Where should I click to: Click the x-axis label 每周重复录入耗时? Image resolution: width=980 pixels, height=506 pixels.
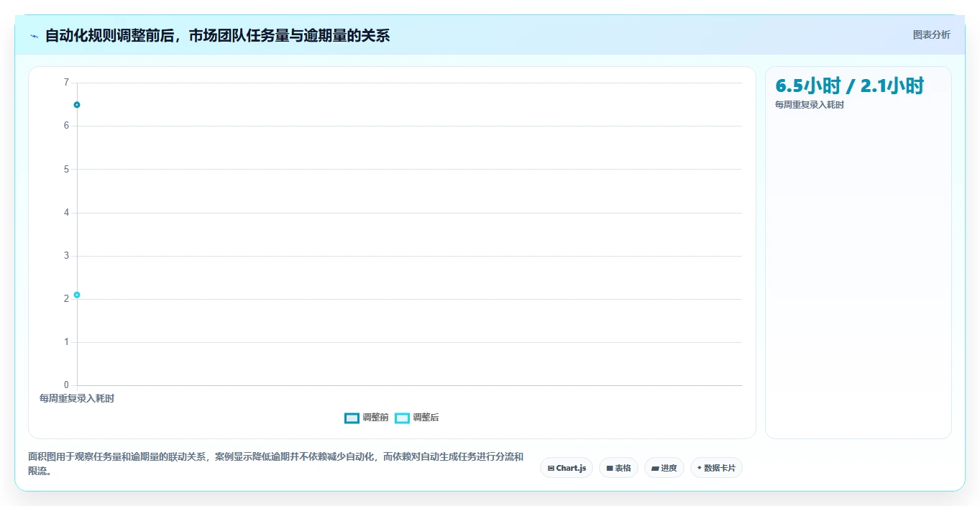[76, 399]
